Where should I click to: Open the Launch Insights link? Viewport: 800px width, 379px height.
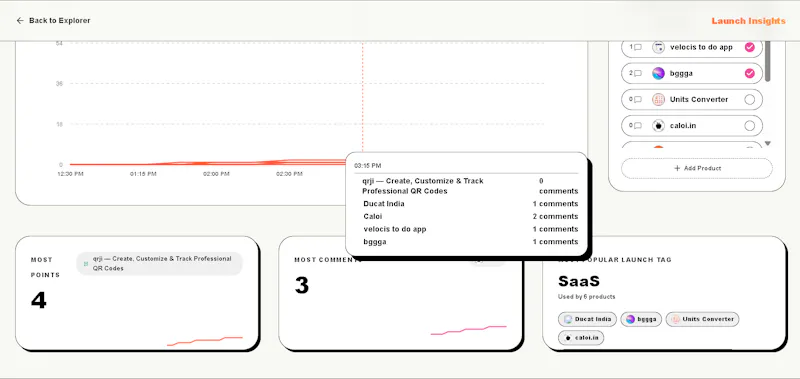(748, 21)
